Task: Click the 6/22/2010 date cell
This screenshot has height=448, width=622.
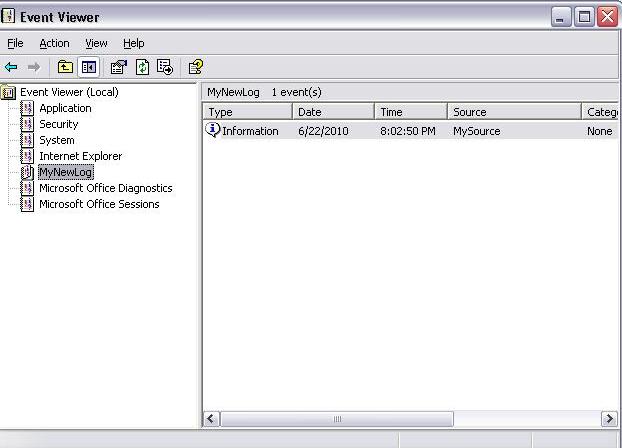Action: [323, 131]
